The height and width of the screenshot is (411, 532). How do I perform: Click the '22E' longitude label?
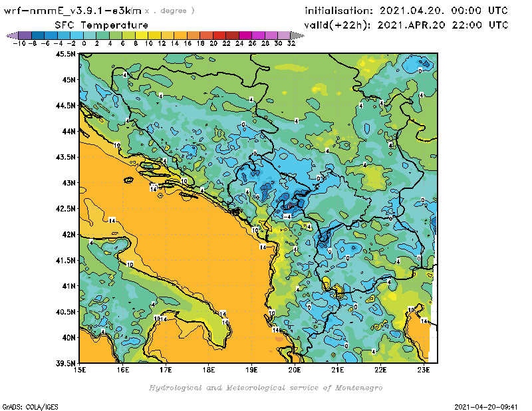[380, 370]
